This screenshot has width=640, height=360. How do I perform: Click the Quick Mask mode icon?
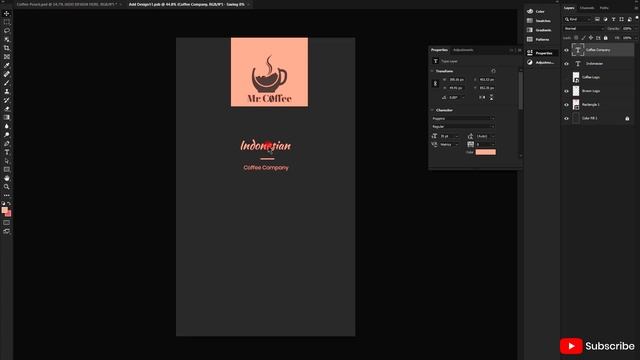[x=7, y=222]
